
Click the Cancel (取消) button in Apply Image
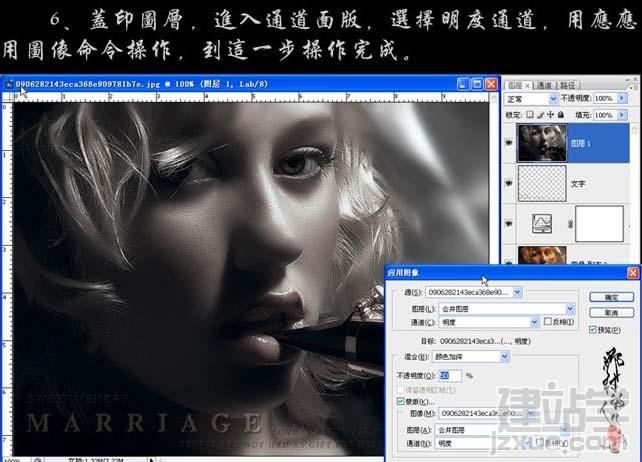point(611,313)
